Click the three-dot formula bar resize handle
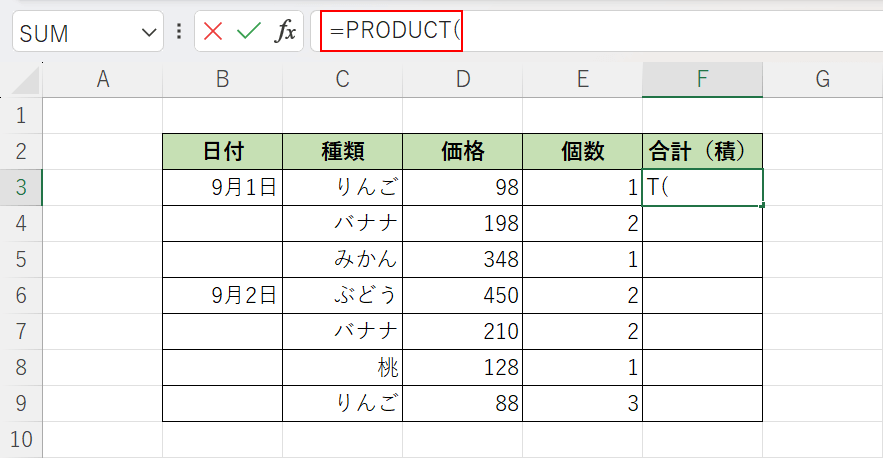The image size is (883, 458). click(179, 32)
